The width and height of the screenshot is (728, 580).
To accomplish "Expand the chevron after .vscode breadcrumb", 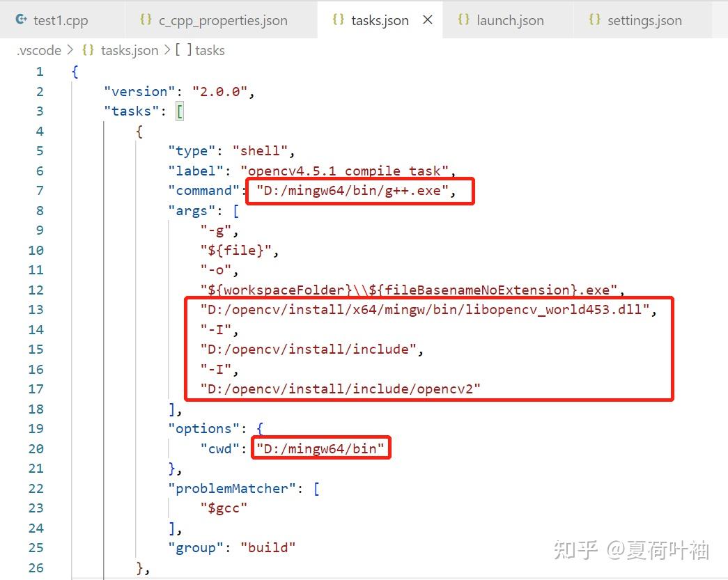I will (70, 50).
